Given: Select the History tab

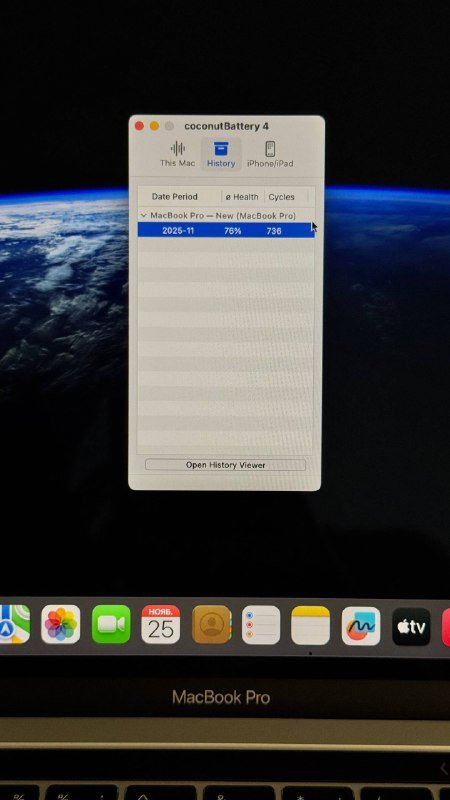Looking at the screenshot, I should 221,154.
